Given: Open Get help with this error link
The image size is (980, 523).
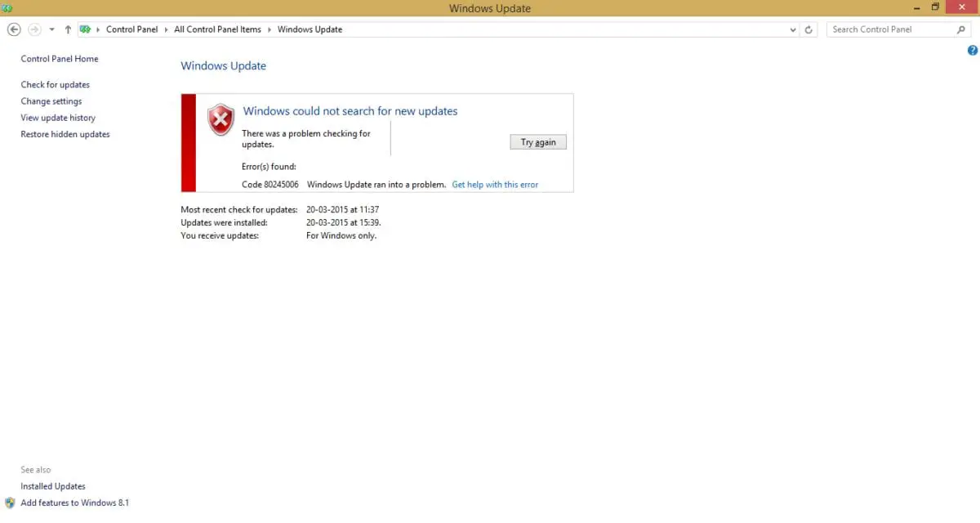Looking at the screenshot, I should 495,185.
